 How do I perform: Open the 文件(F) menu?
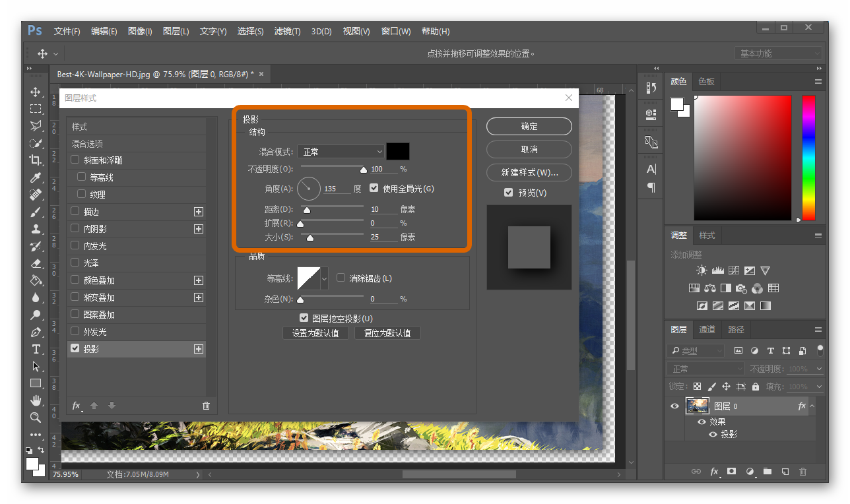click(67, 31)
